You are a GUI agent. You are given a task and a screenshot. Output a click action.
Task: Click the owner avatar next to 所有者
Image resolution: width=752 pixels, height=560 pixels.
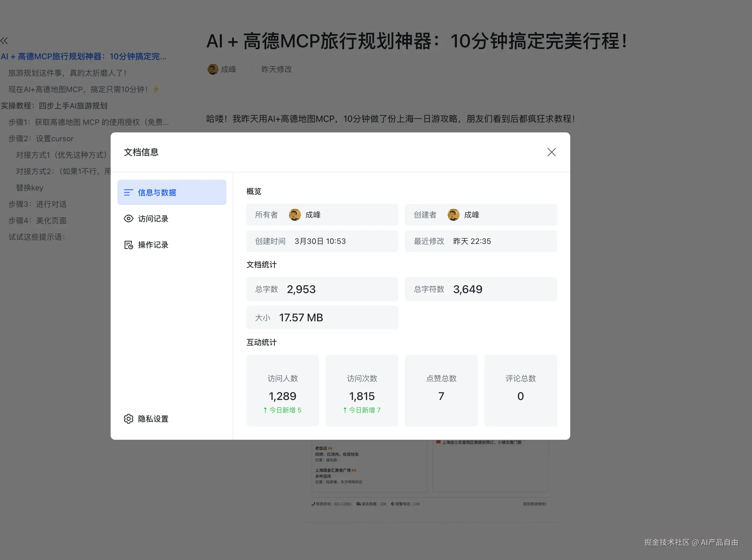(x=295, y=215)
